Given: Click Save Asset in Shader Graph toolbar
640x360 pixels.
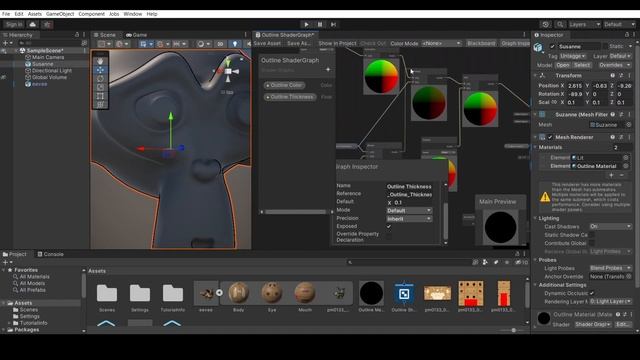Looking at the screenshot, I should pos(267,43).
